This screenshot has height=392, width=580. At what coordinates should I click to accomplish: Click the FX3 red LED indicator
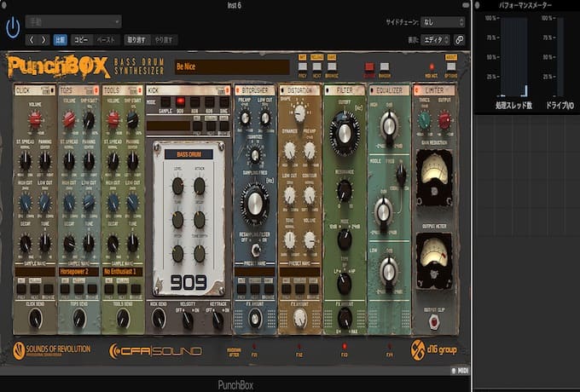(344, 347)
